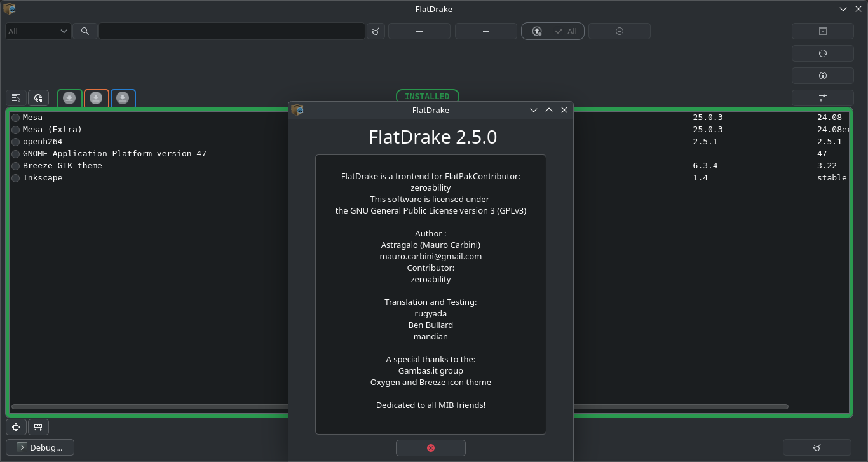This screenshot has height=462, width=868.
Task: Expand the Debug... panel
Action: 39,447
